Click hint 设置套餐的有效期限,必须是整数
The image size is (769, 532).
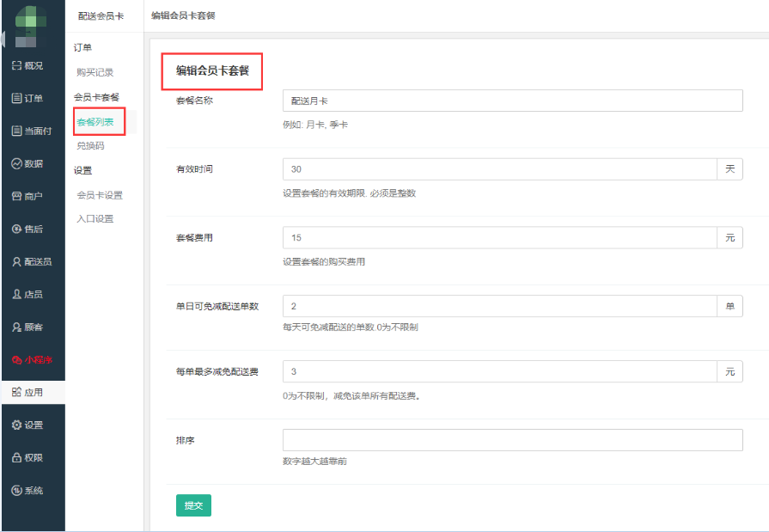(x=349, y=193)
